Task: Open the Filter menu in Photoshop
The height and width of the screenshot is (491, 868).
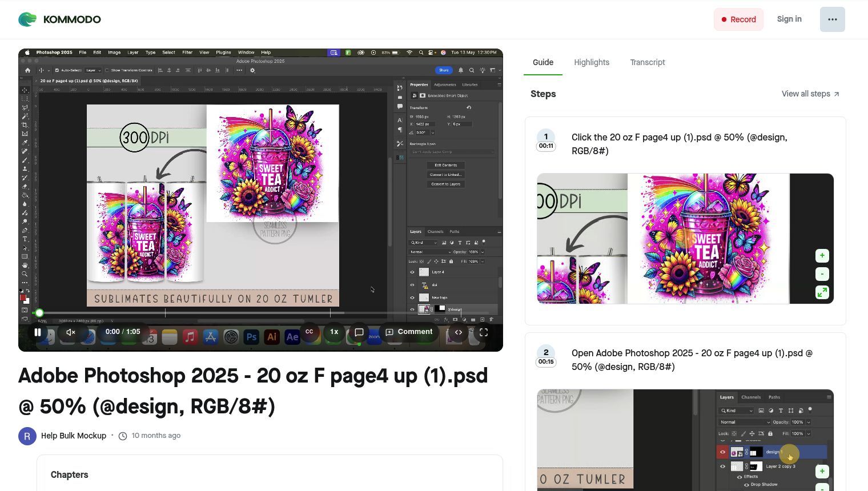Action: (187, 52)
